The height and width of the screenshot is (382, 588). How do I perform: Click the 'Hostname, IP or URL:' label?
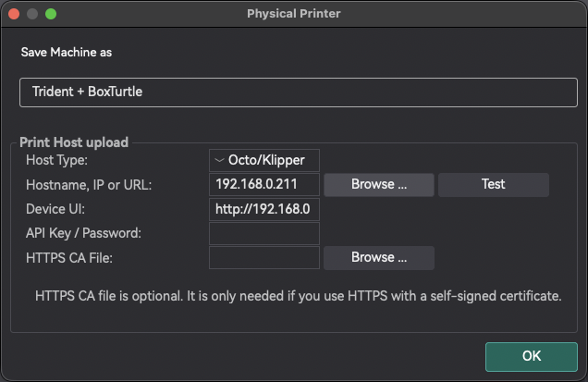pyautogui.click(x=89, y=185)
